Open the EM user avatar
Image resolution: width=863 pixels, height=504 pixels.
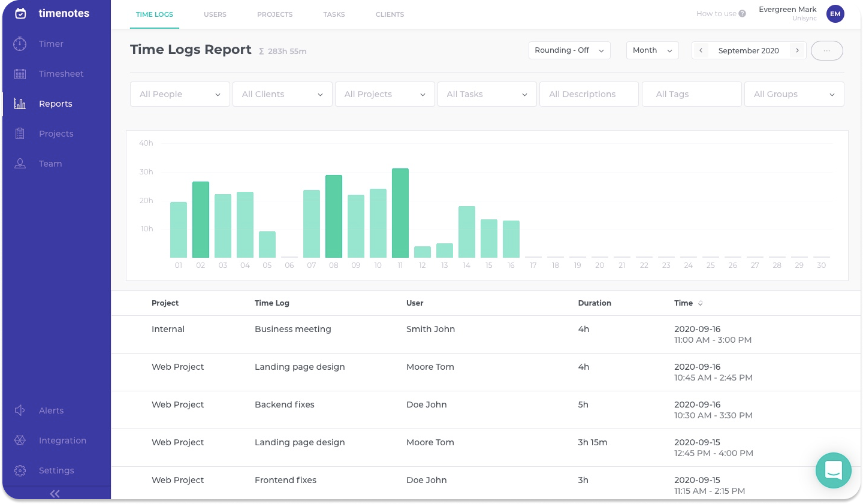pos(835,14)
